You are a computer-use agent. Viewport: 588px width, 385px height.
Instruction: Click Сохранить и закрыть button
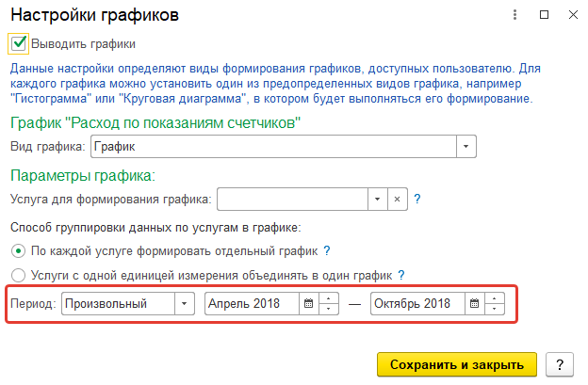tap(457, 364)
